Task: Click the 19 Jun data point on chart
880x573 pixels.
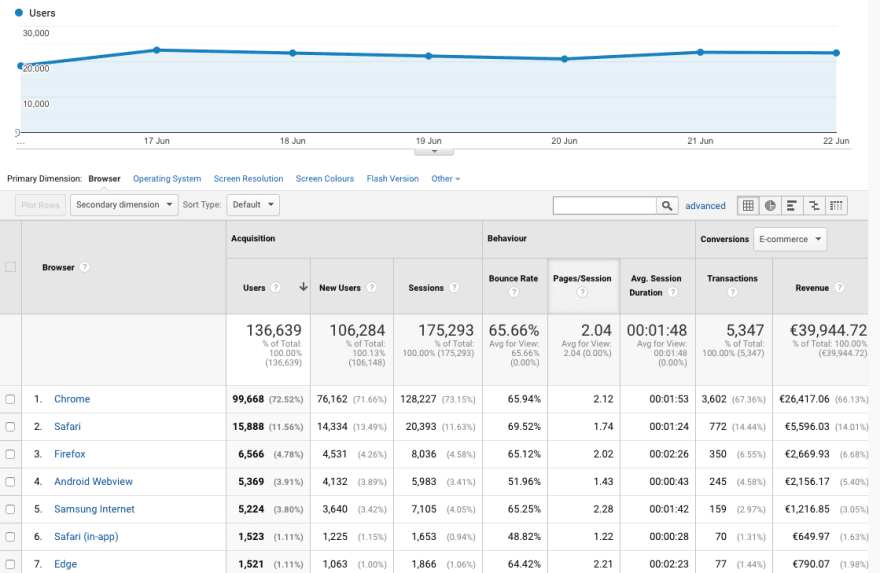Action: coord(429,56)
